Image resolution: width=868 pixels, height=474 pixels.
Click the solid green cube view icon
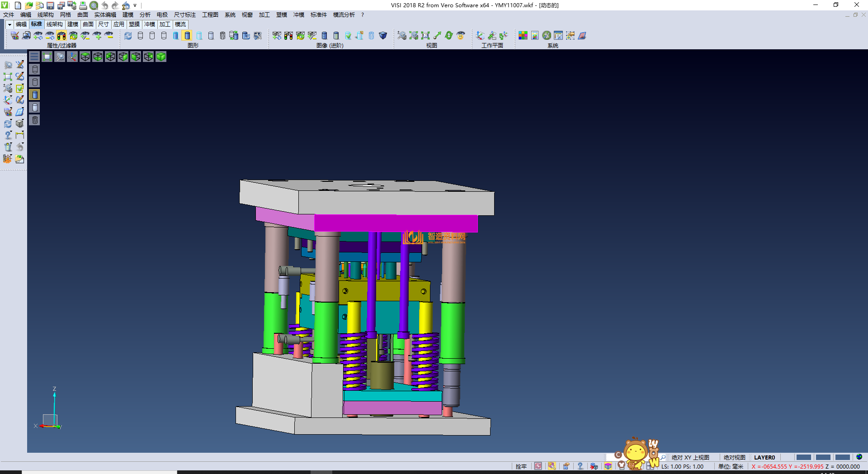[161, 57]
